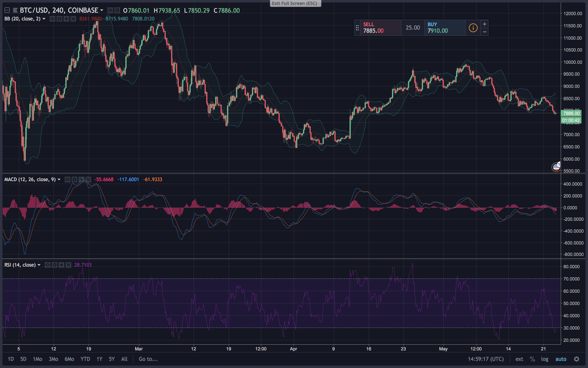Select the All time range
Viewport: 588px width, 368px height.
coord(124,359)
